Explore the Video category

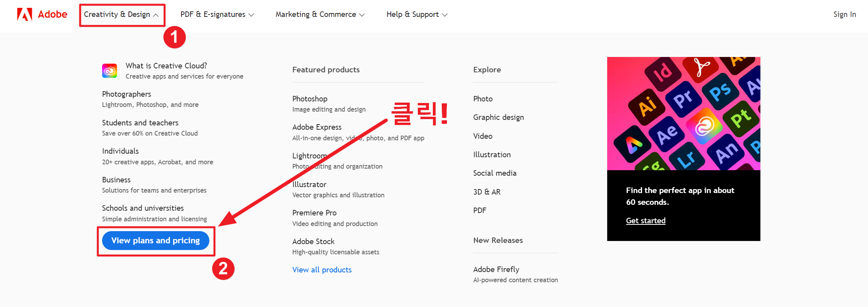click(x=483, y=136)
